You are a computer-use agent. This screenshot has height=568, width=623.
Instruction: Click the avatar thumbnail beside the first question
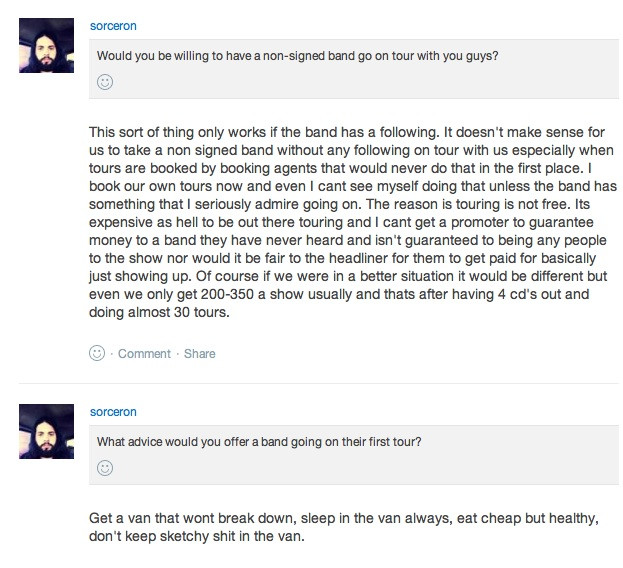(46, 46)
